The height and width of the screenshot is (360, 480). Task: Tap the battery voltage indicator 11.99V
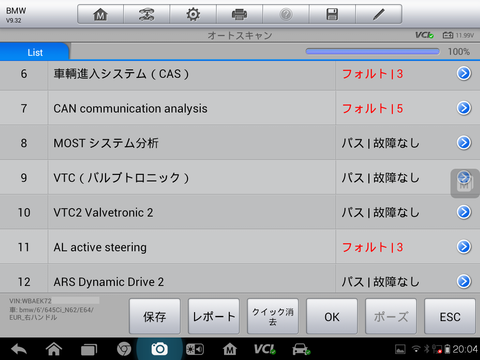click(458, 35)
